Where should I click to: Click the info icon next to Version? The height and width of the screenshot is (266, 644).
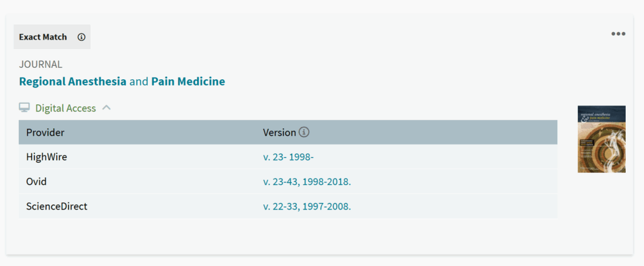304,133
